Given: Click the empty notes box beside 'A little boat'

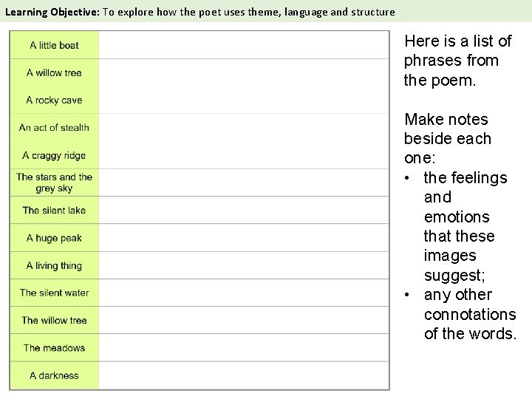Looking at the screenshot, I should coord(244,45).
